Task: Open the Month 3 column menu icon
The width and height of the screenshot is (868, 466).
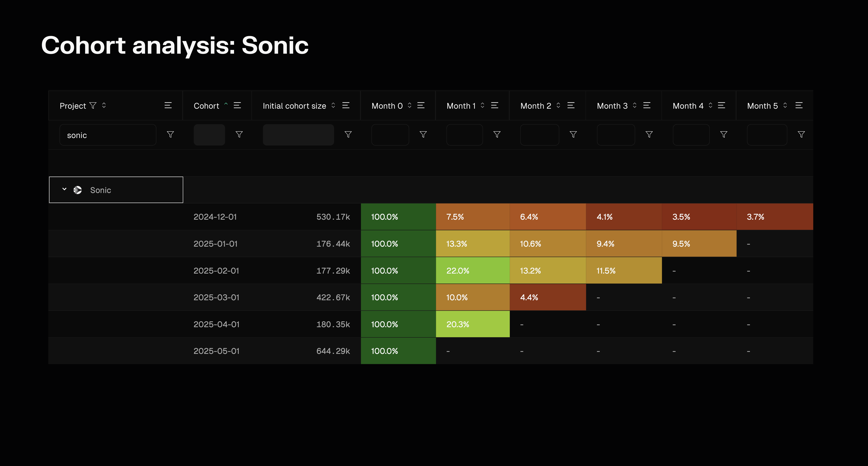Action: 647,106
